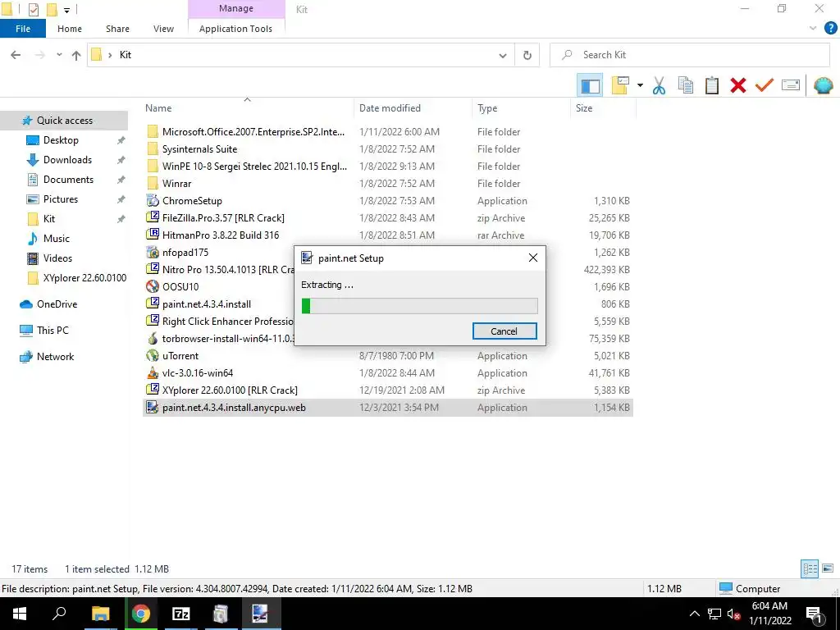Open Downloads in the navigation pane

click(x=67, y=160)
